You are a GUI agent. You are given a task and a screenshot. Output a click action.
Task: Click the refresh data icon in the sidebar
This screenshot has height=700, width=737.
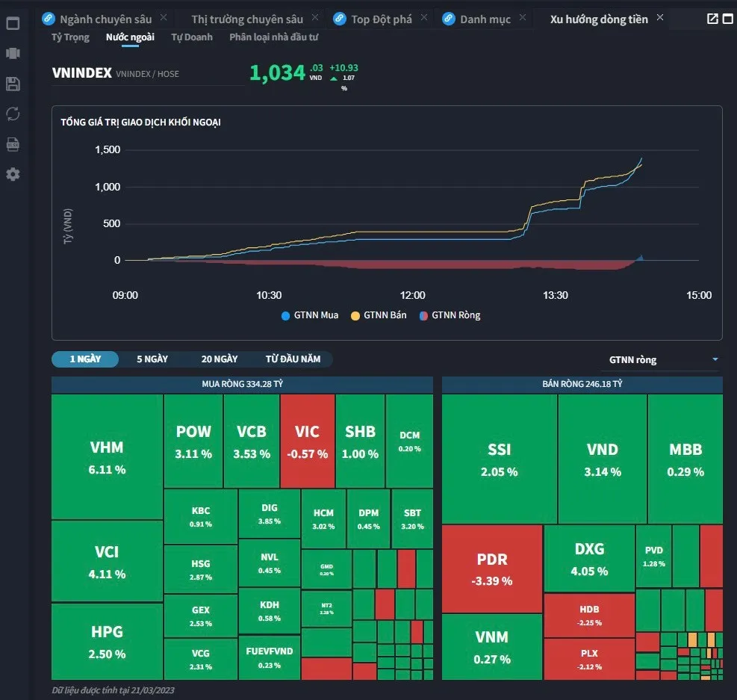point(12,114)
